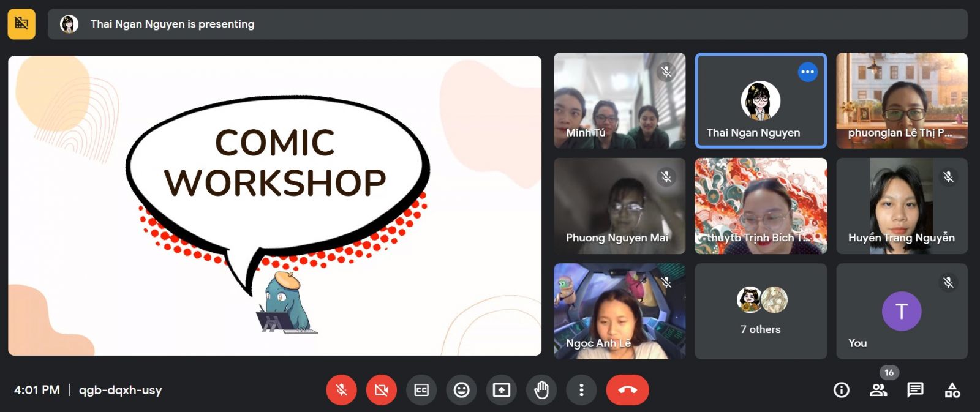Select Ngọc Anh Lê's video tile

[619, 311]
